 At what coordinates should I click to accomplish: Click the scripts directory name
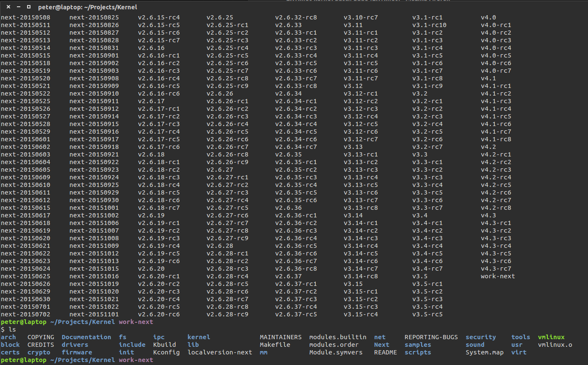click(418, 352)
